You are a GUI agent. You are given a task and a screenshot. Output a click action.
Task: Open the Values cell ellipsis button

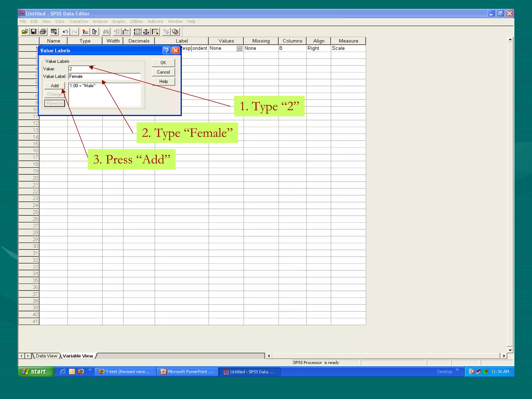pos(239,48)
